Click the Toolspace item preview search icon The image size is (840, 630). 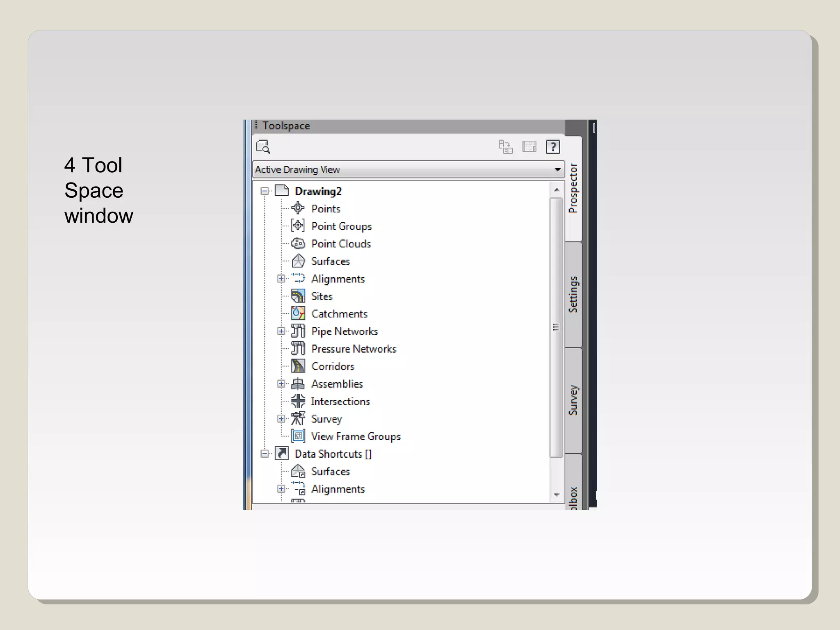(263, 146)
